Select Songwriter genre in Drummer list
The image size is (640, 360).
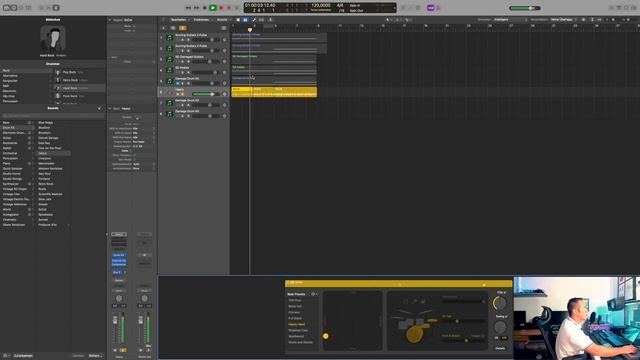pos(27,81)
